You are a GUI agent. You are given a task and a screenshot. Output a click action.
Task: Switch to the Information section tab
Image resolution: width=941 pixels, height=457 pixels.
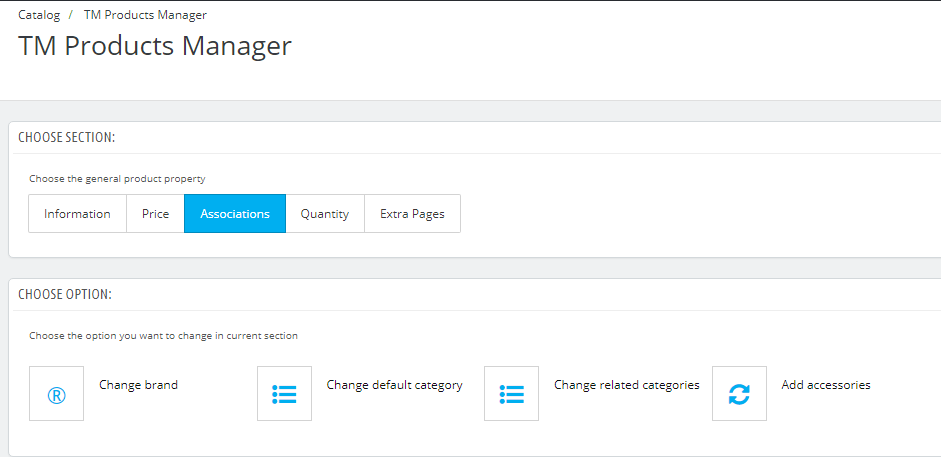click(x=77, y=214)
